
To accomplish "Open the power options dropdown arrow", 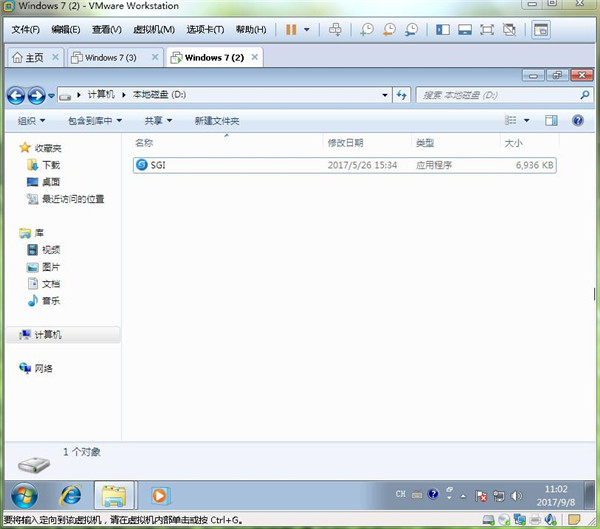I will coord(307,29).
